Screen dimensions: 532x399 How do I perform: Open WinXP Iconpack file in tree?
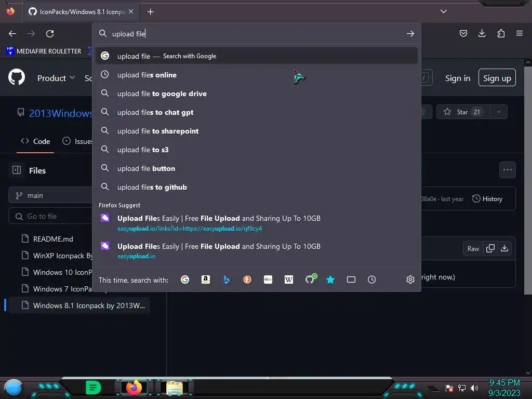(56, 256)
